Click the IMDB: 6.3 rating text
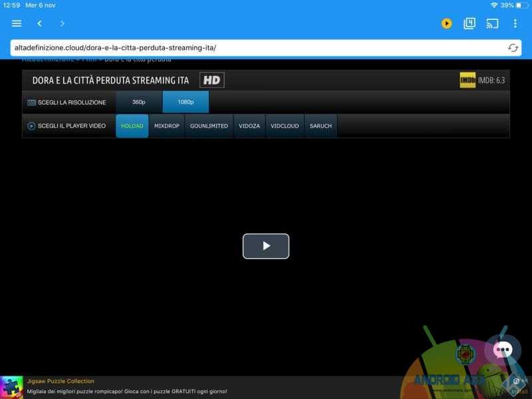 [x=491, y=80]
